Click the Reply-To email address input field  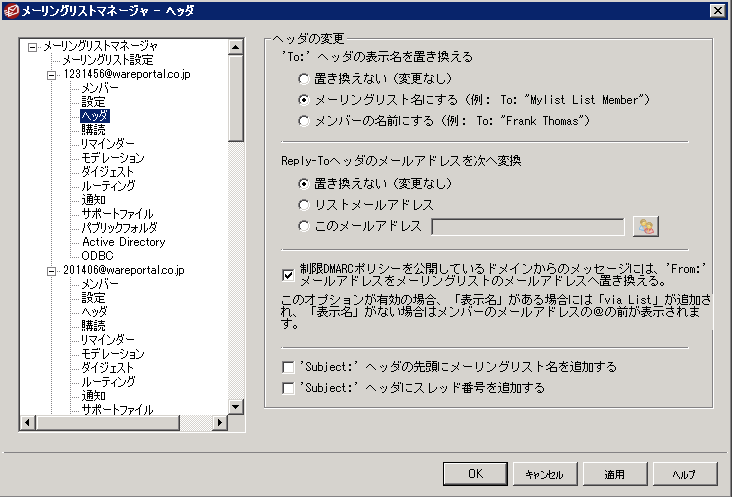click(x=527, y=227)
